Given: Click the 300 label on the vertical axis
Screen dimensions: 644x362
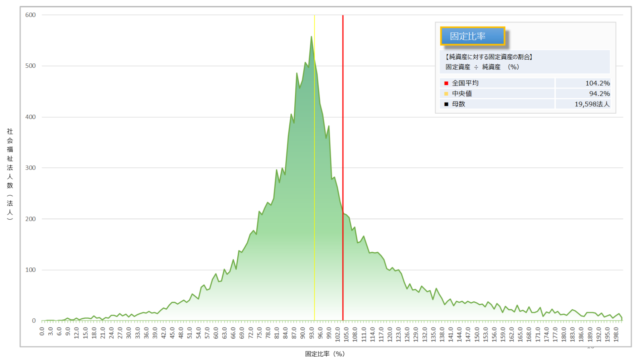Looking at the screenshot, I should tap(31, 168).
